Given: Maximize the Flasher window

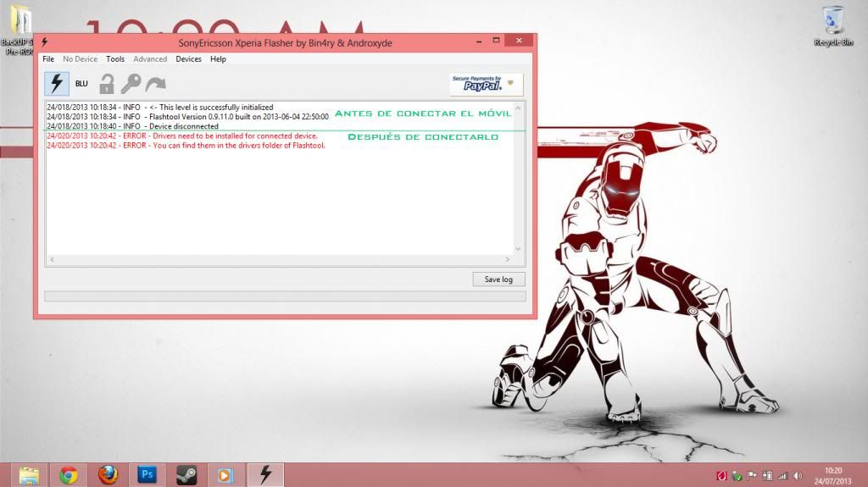Looking at the screenshot, I should (496, 41).
